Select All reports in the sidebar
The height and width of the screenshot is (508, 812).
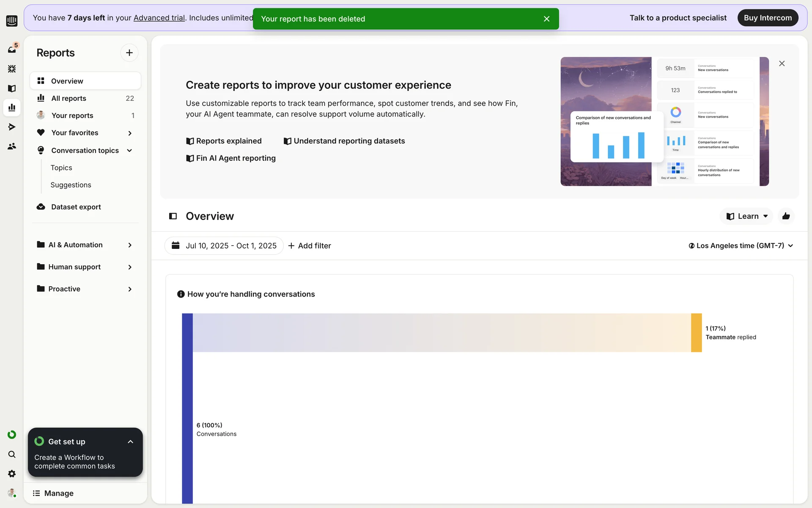click(x=69, y=98)
